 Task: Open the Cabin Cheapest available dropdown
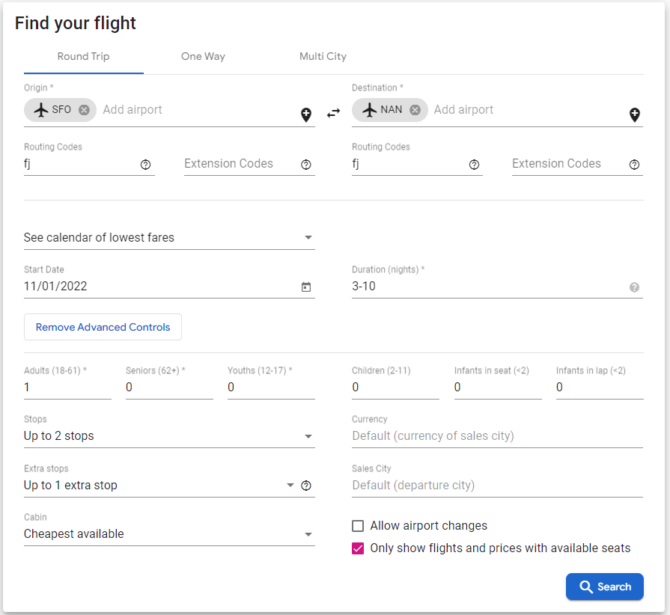pos(169,534)
